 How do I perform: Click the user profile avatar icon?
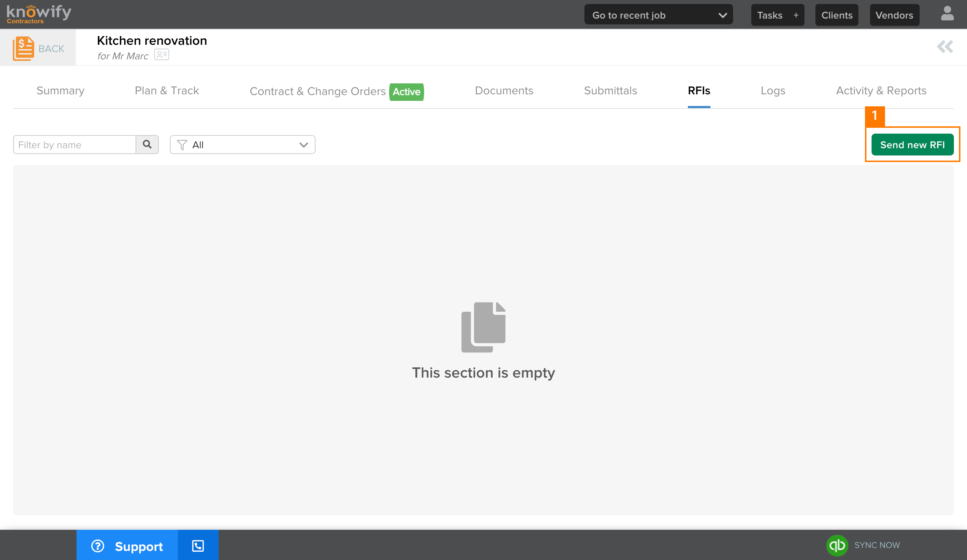pos(947,13)
